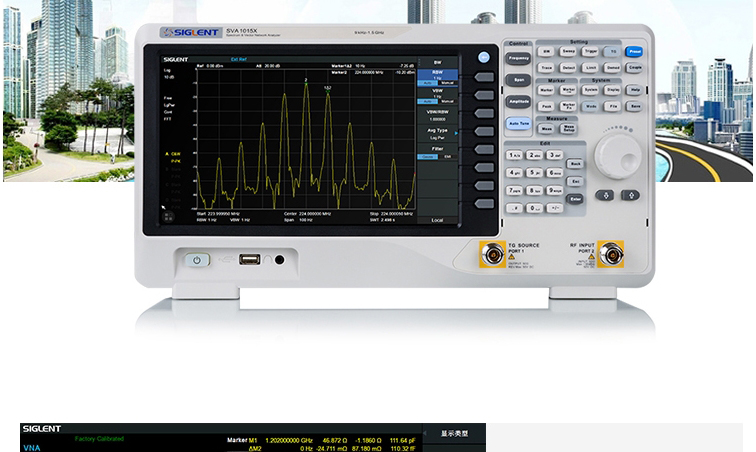This screenshot has width=756, height=452.
Task: Switch Filter between Gauss and EMI
Action: (437, 157)
